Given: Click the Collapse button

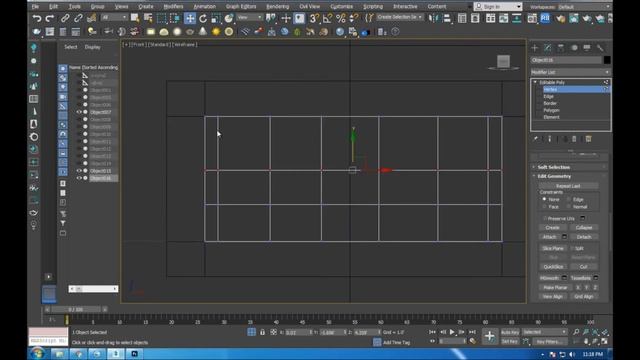Looking at the screenshot, I should click(x=584, y=227).
